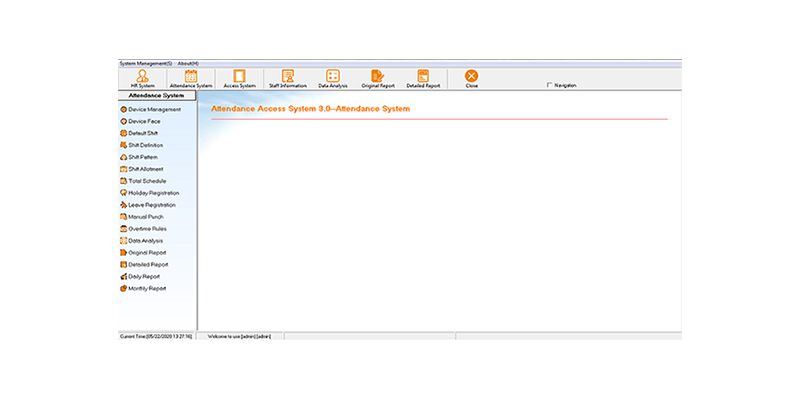The height and width of the screenshot is (400, 800).
Task: Click the Attendance System sidebar header button
Action: pyautogui.click(x=157, y=96)
